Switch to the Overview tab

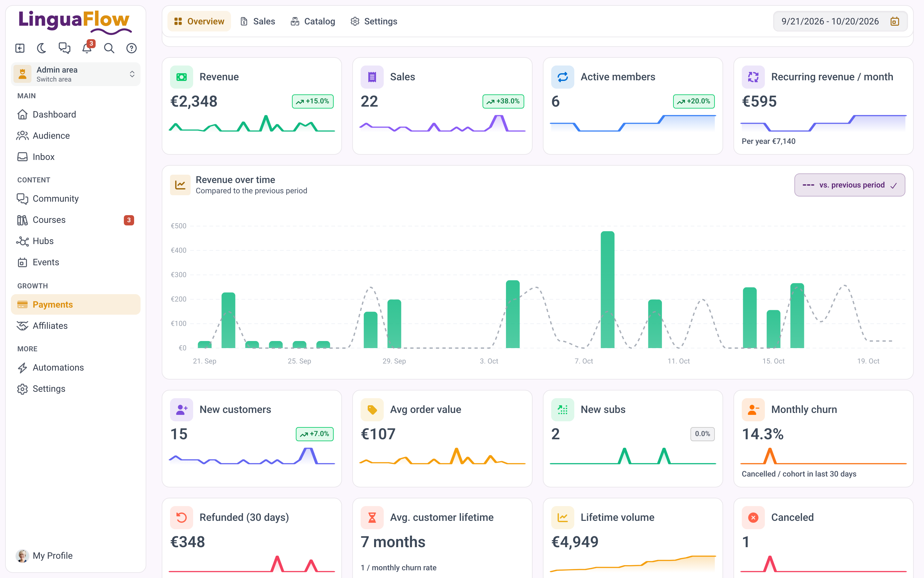199,22
